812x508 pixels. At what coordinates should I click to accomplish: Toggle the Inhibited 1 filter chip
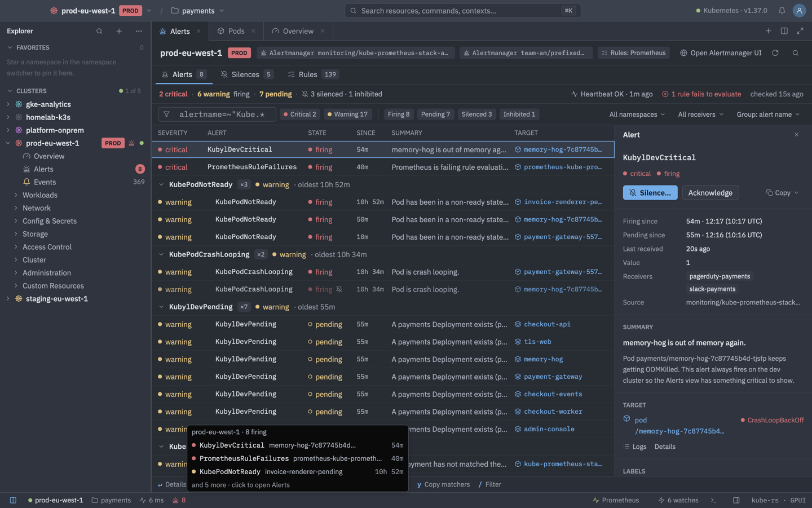tap(519, 114)
